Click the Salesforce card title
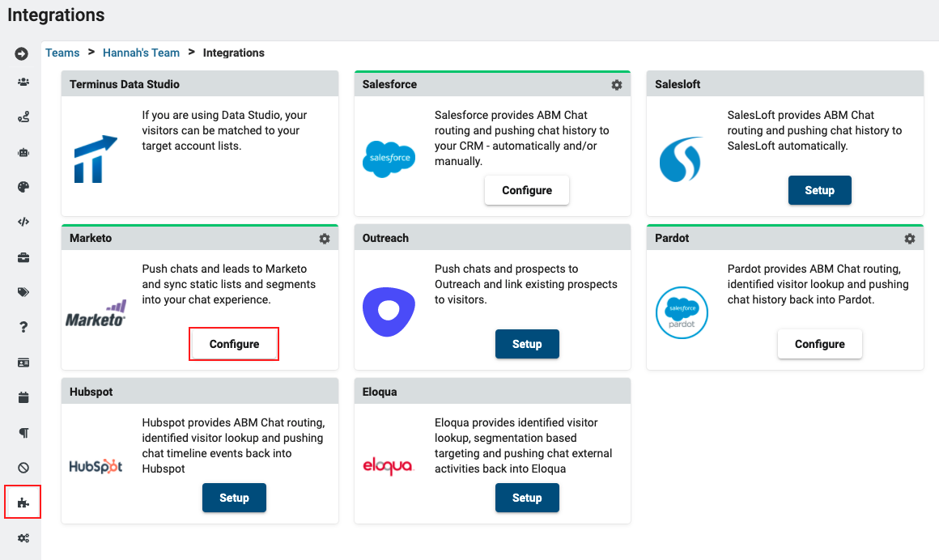The height and width of the screenshot is (560, 939). [389, 84]
